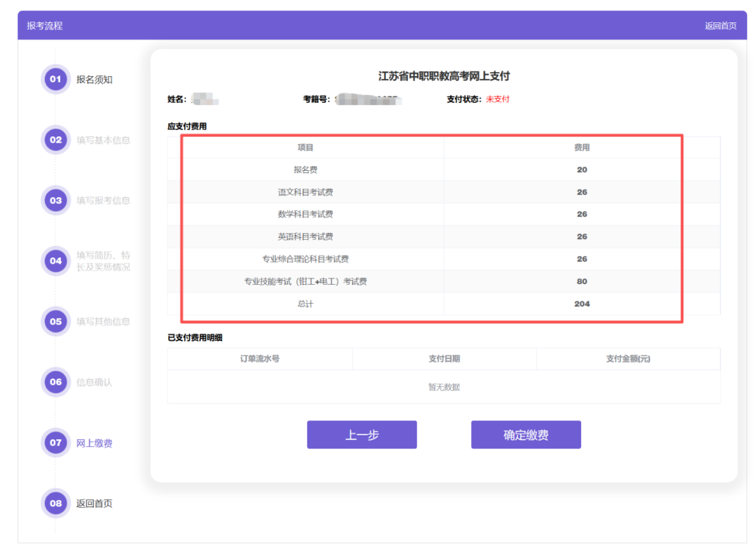Click the 语文科目考试费 row label
This screenshot has width=756, height=545.
[x=305, y=192]
